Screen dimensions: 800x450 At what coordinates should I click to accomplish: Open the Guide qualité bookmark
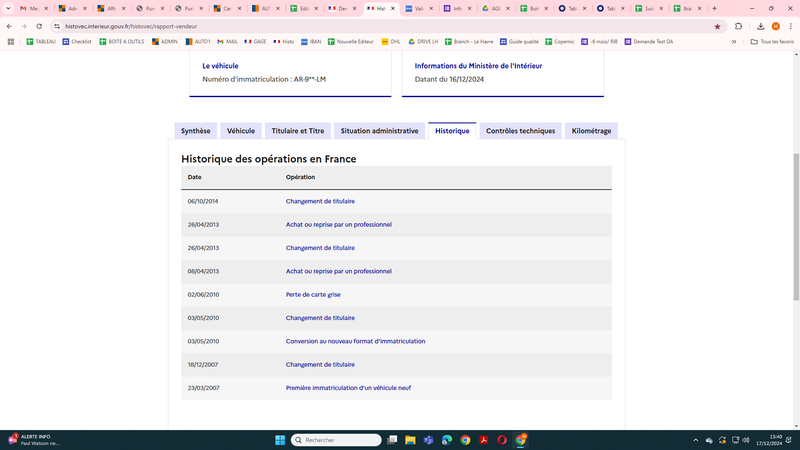click(519, 42)
